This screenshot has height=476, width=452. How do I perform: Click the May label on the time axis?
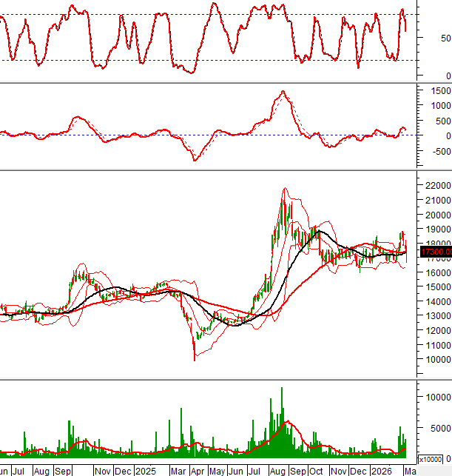pos(216,470)
